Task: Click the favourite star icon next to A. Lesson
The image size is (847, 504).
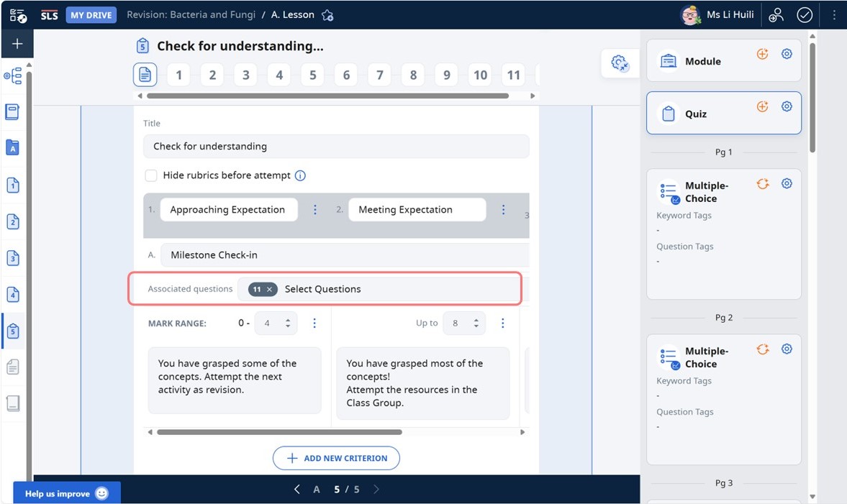Action: coord(327,15)
